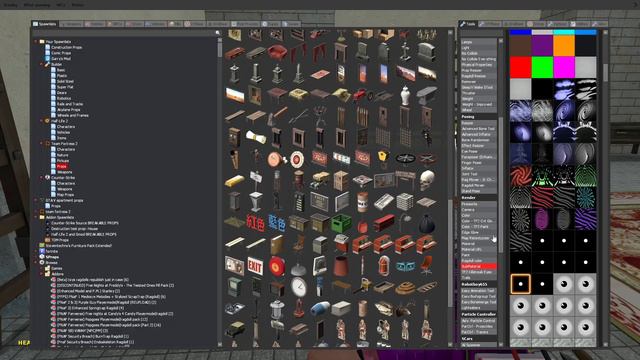Spawn the wagon wheel prop

(x=405, y=159)
